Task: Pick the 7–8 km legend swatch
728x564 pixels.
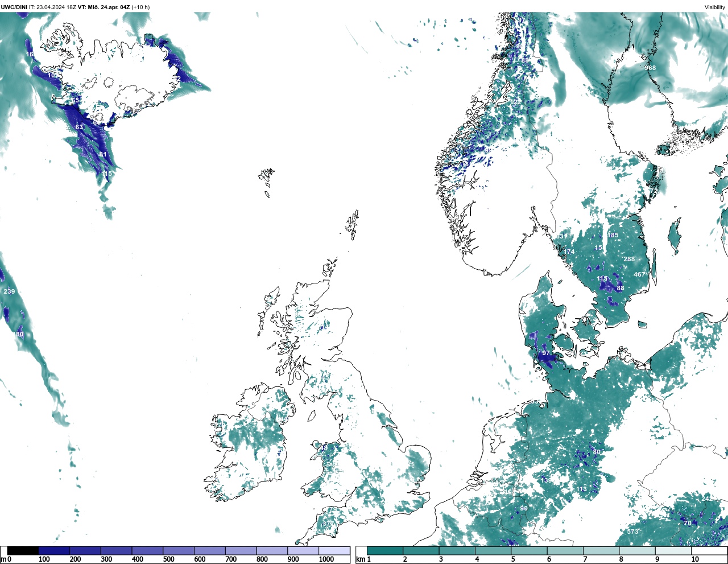Action: [601, 551]
